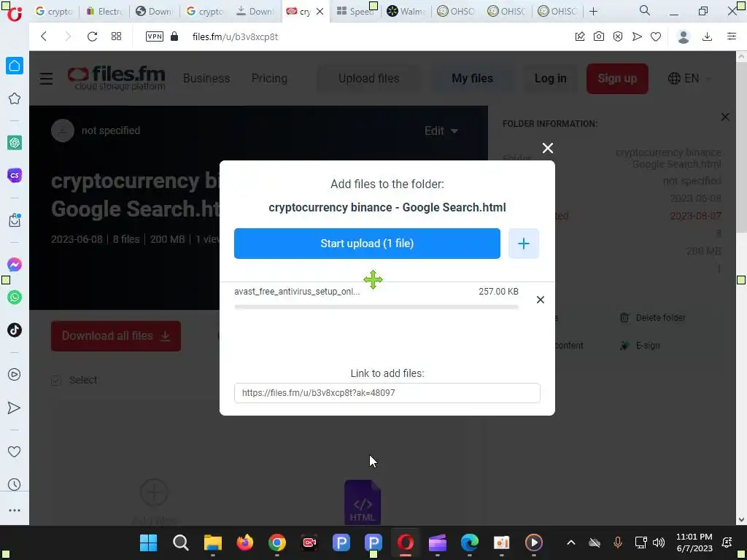This screenshot has height=560, width=747.
Task: Reload the files.fm page
Action: [x=92, y=36]
